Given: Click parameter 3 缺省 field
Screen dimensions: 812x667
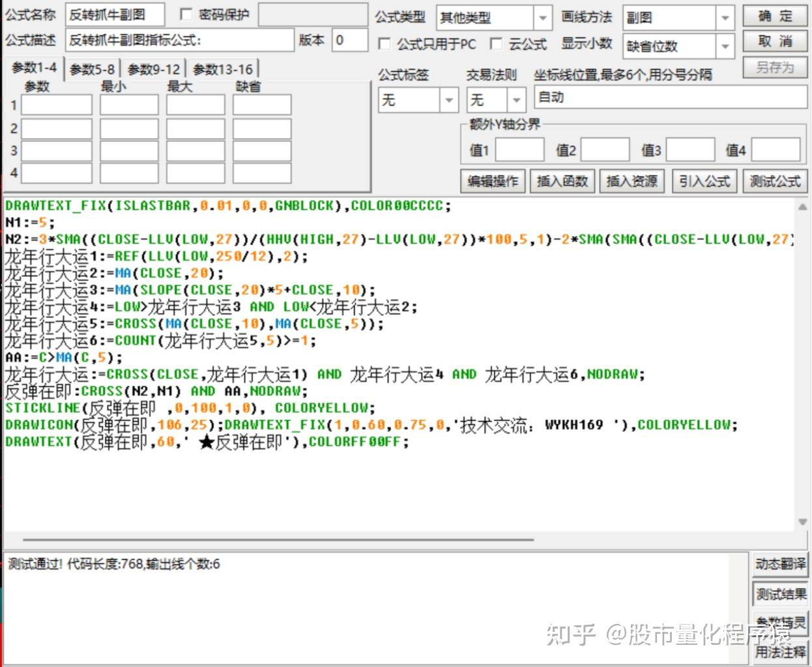Looking at the screenshot, I should pos(262,150).
